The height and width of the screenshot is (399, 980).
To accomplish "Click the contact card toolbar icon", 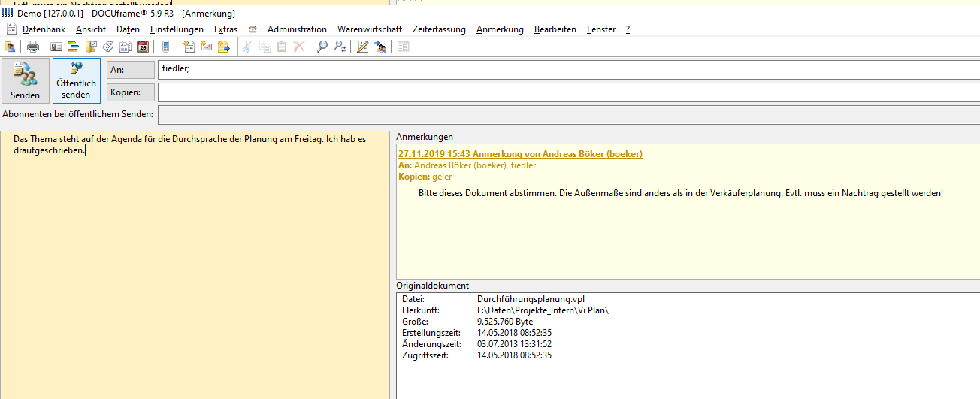I will point(56,47).
